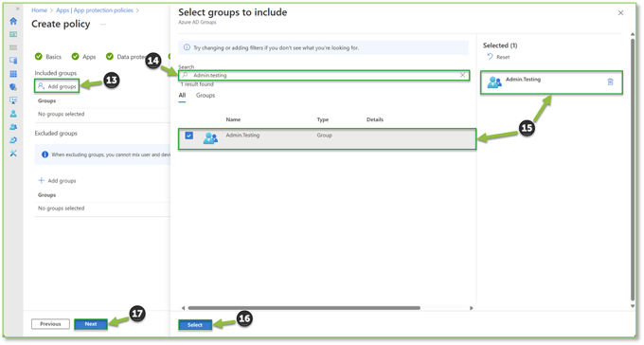
Task: Click the Details column header
Action: point(375,119)
